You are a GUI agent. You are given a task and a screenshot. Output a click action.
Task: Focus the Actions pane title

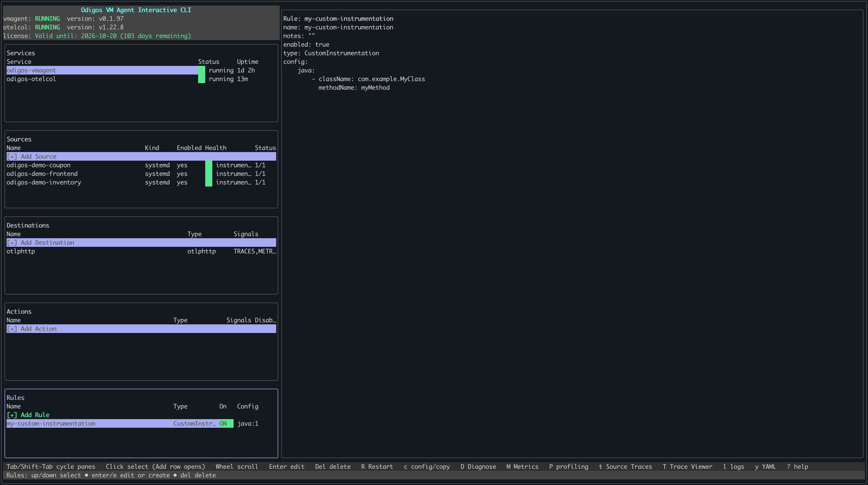click(x=19, y=312)
